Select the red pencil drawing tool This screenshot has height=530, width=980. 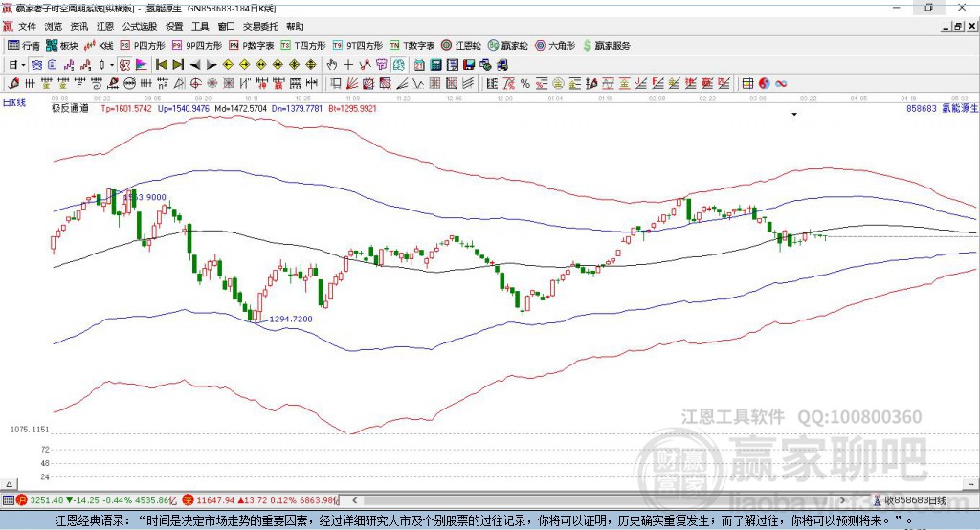tap(13, 84)
